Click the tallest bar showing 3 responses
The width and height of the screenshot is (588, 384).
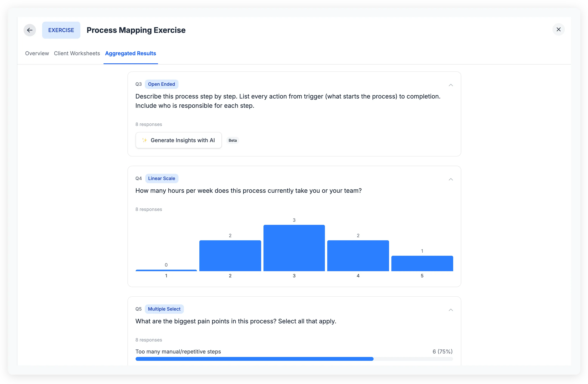[x=294, y=247]
